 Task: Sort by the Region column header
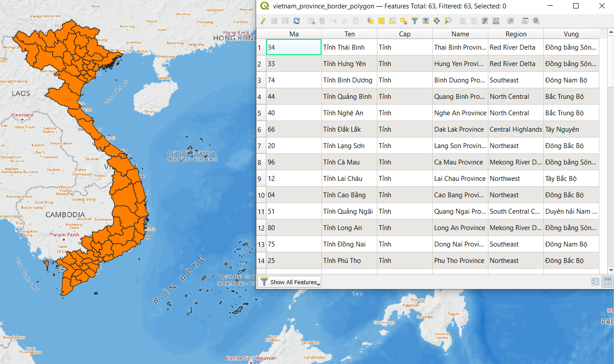coord(516,34)
